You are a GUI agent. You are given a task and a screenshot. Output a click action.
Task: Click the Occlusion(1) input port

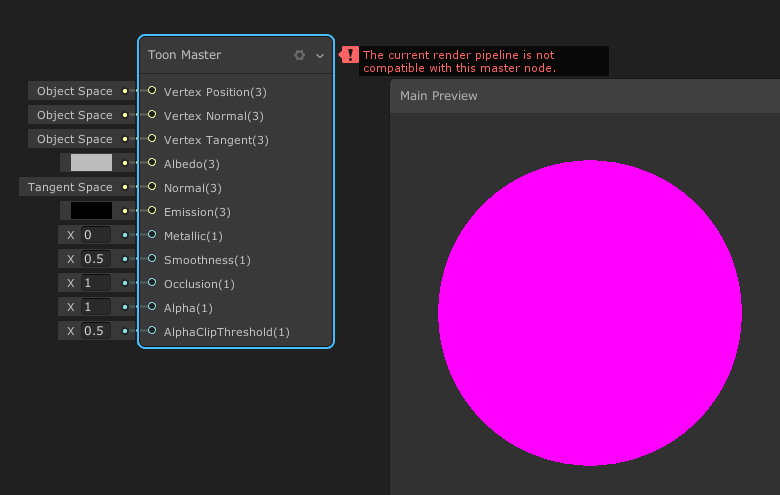[152, 283]
